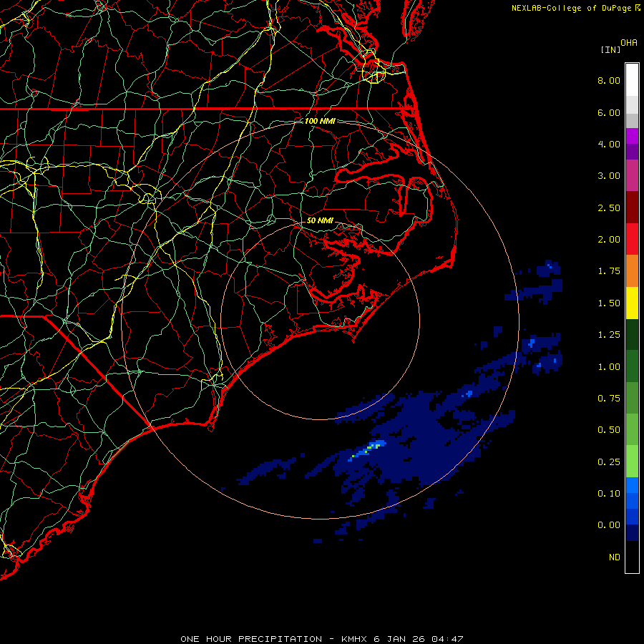
Task: Click the '2.50' legend label
Action: click(x=609, y=208)
